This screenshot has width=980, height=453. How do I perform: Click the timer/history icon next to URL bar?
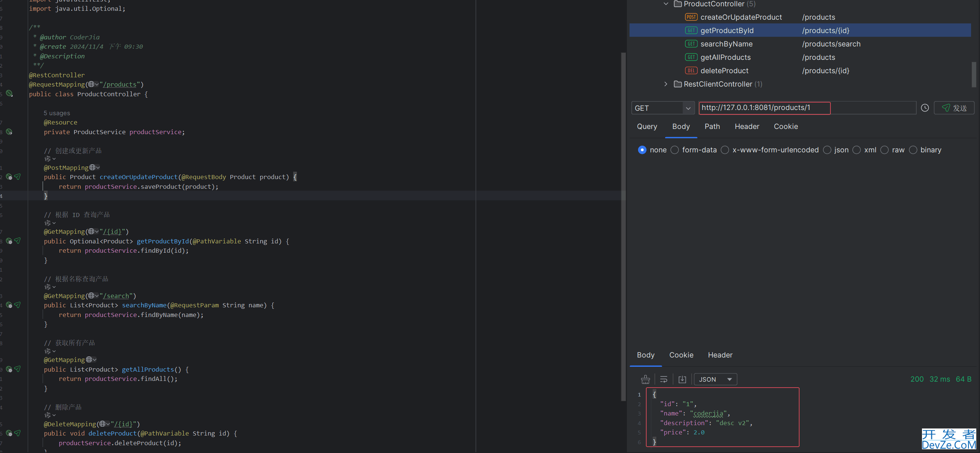tap(925, 107)
